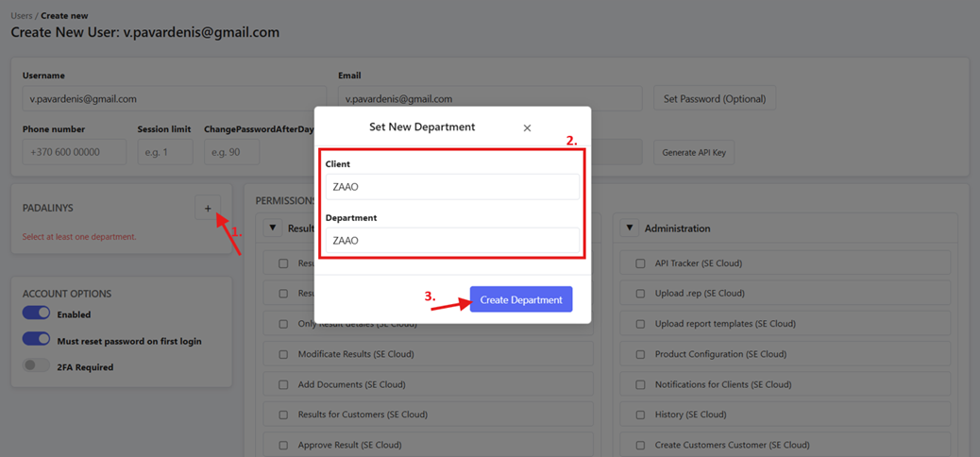Click the Username input field
Viewport: 980px width, 457px height.
tap(175, 99)
